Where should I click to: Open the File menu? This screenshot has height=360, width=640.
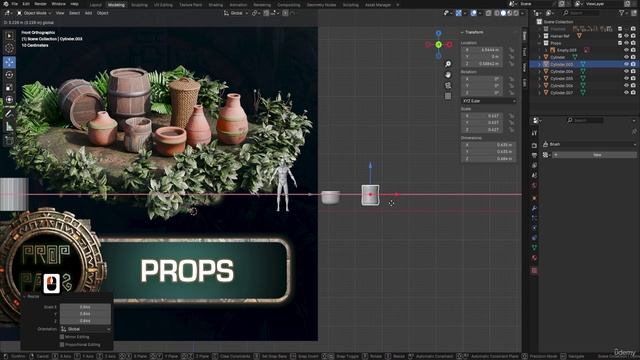pos(14,4)
